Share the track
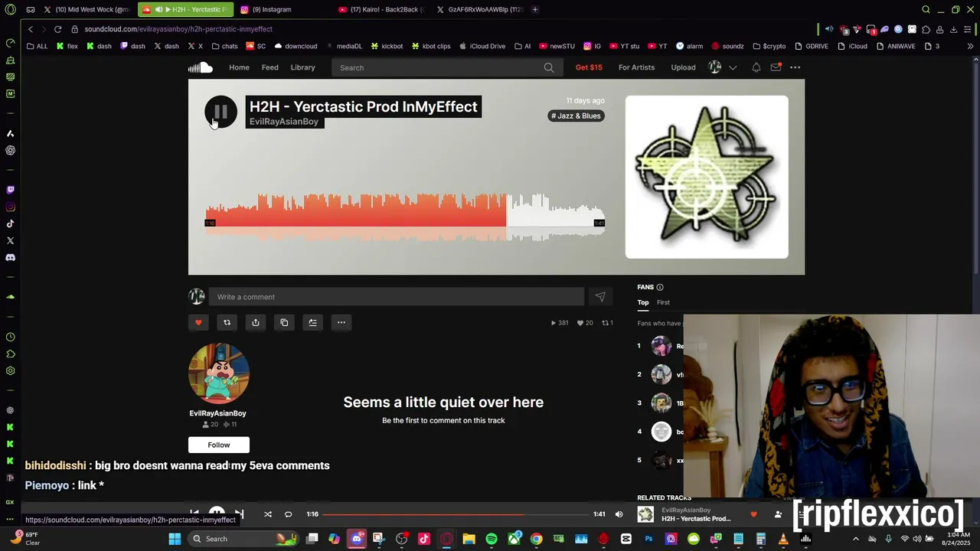Screen dimensions: 980x551 [x=256, y=322]
